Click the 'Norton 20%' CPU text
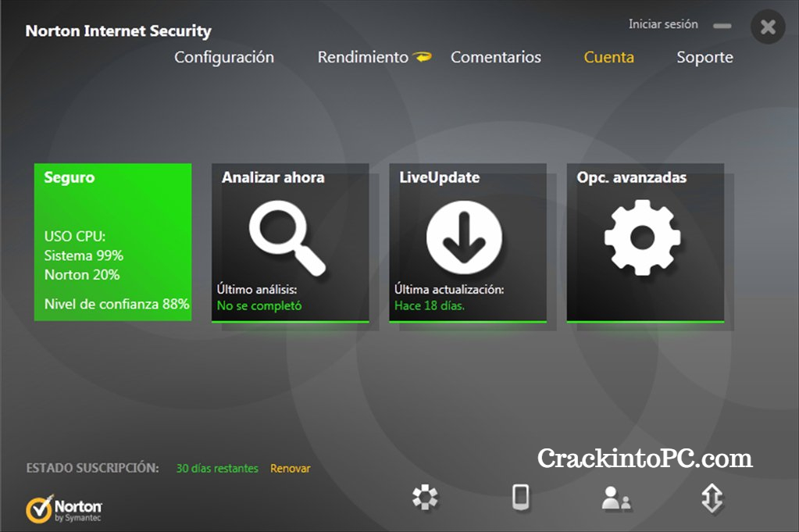 pos(82,275)
